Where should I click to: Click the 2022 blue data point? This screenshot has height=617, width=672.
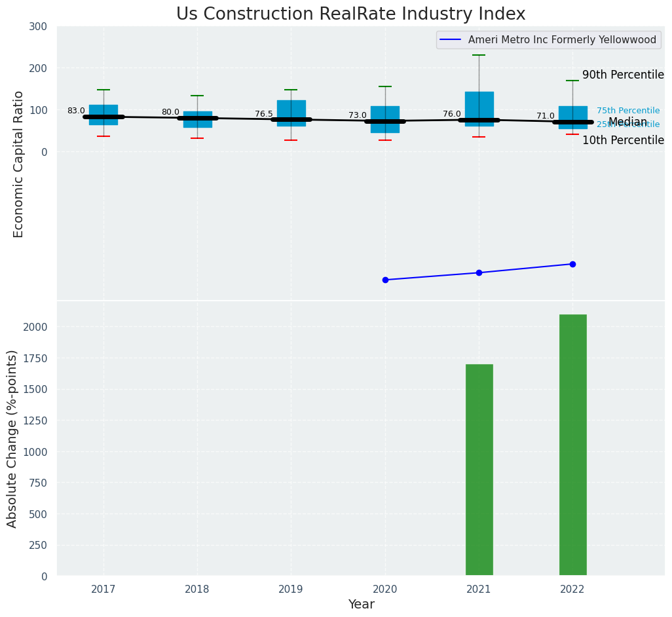click(x=572, y=264)
